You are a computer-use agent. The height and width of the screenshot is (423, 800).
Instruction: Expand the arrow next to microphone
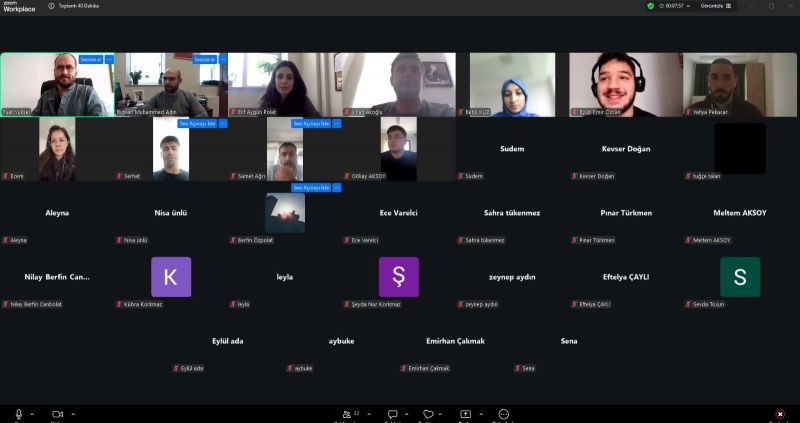32,413
